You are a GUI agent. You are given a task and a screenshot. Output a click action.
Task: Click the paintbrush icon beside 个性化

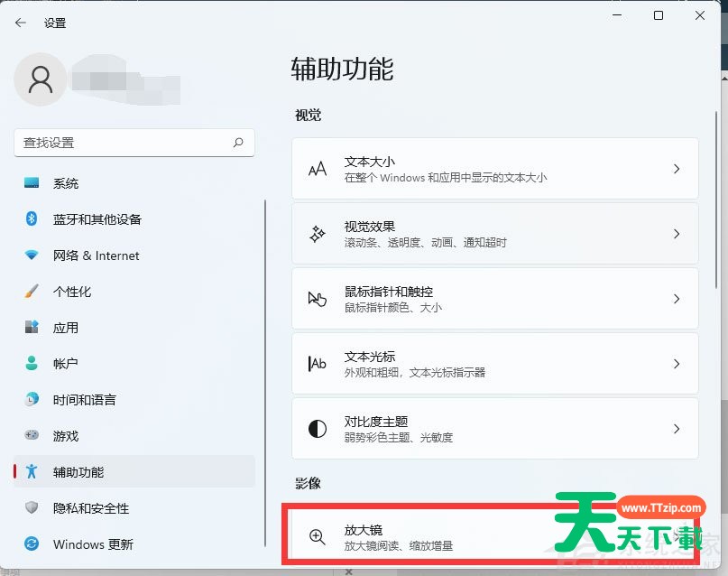tap(32, 292)
